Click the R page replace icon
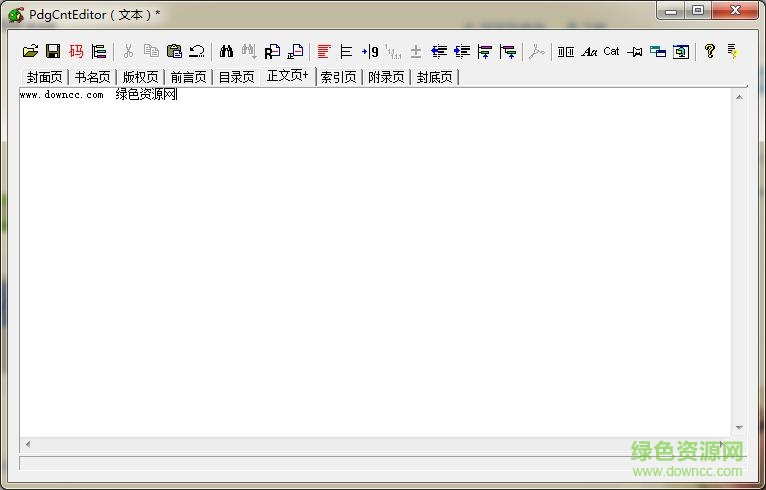The height and width of the screenshot is (490, 766). click(272, 51)
